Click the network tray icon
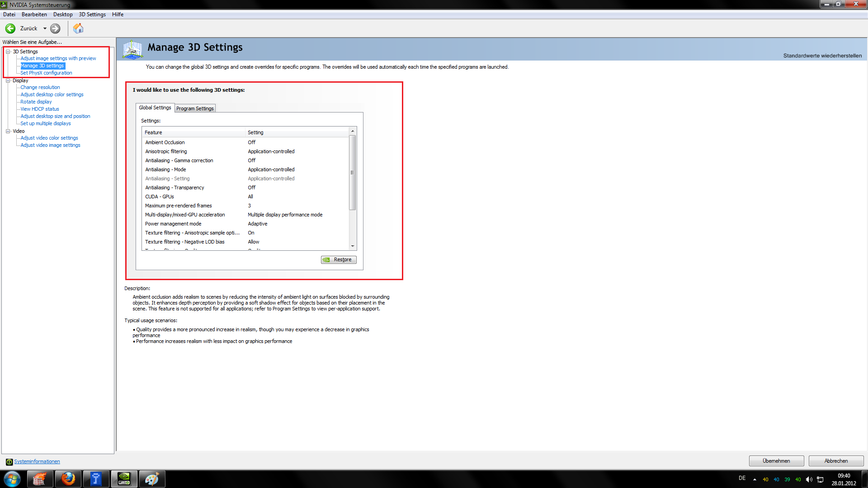 pyautogui.click(x=820, y=479)
